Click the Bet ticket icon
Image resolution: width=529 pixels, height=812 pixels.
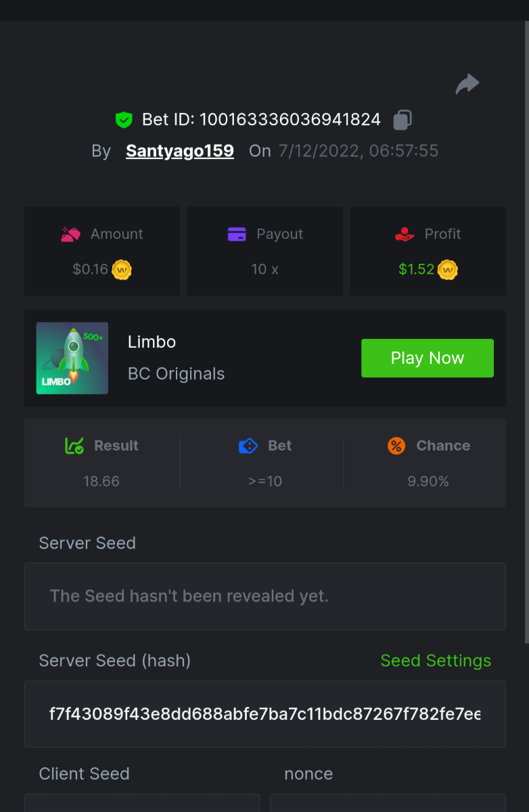coord(248,446)
